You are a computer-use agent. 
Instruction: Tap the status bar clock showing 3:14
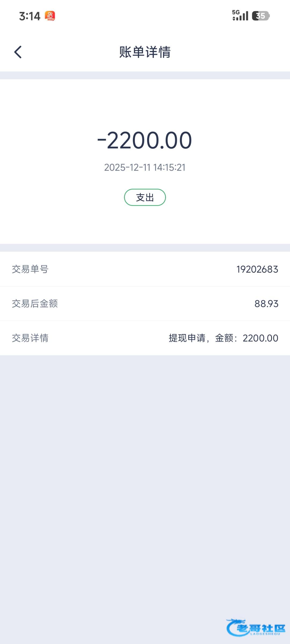[30, 16]
